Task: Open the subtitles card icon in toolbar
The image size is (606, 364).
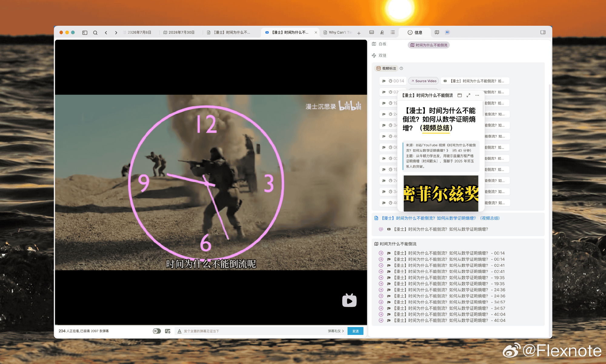Action: (x=371, y=32)
